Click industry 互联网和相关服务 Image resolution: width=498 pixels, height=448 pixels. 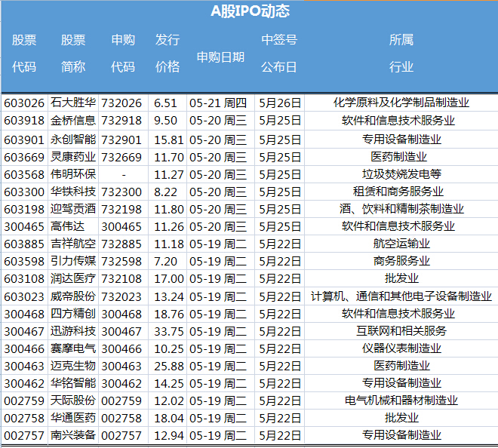[x=401, y=331]
